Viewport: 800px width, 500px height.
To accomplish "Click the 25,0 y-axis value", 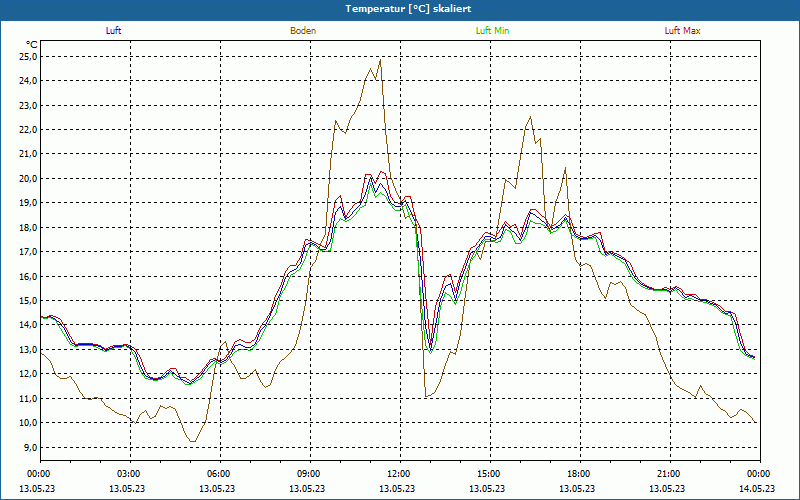I will tap(28, 56).
